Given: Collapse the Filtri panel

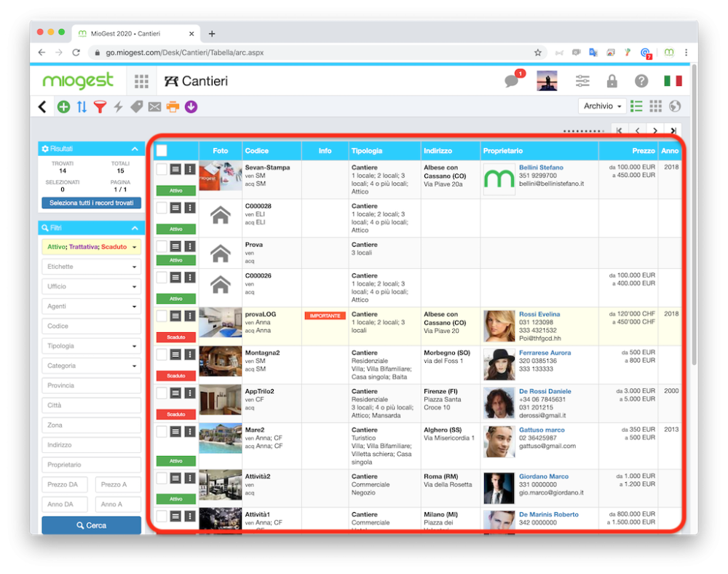Looking at the screenshot, I should click(135, 228).
